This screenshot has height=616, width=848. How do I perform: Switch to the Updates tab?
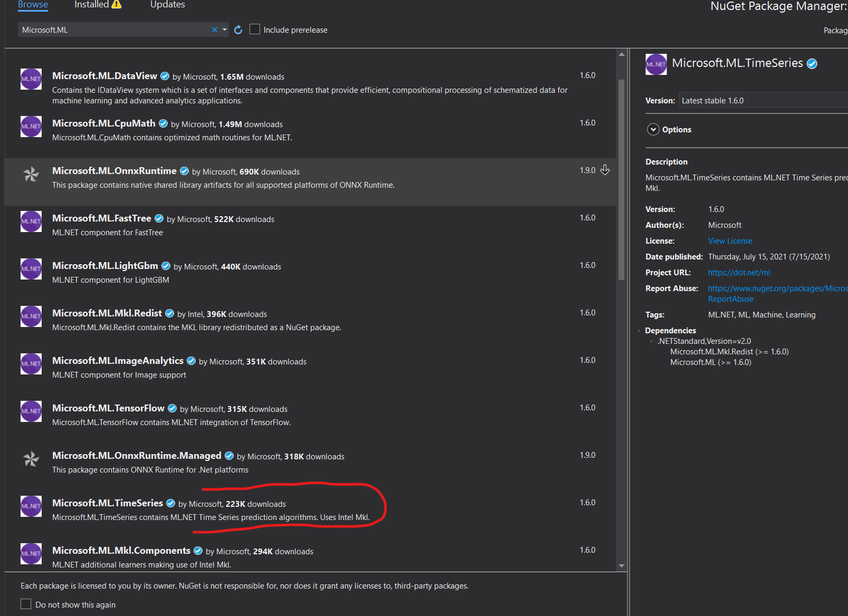pos(168,5)
